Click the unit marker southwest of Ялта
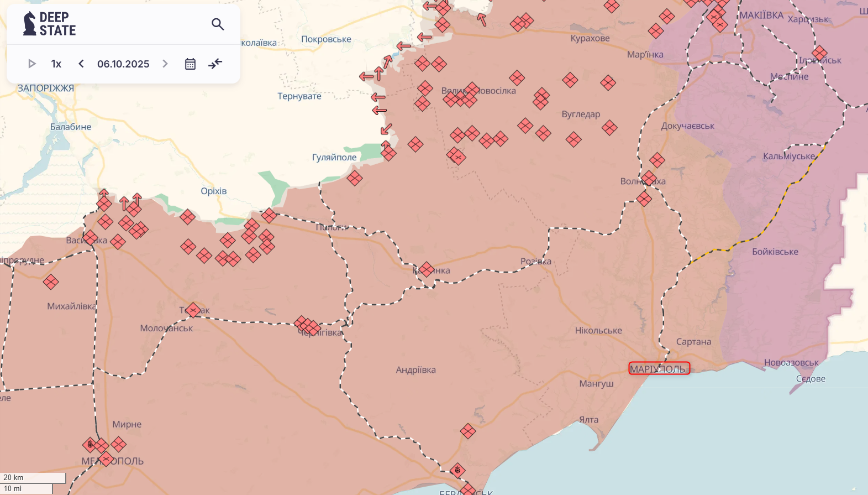Image resolution: width=868 pixels, height=495 pixels. click(x=468, y=431)
